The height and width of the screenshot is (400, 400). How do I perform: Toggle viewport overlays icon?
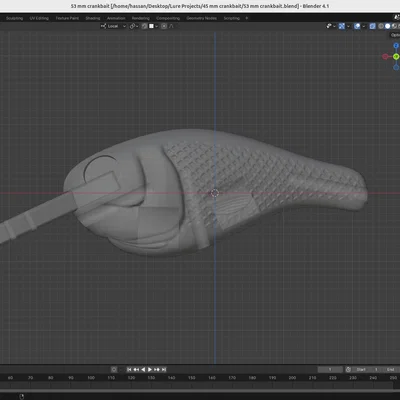(357, 26)
